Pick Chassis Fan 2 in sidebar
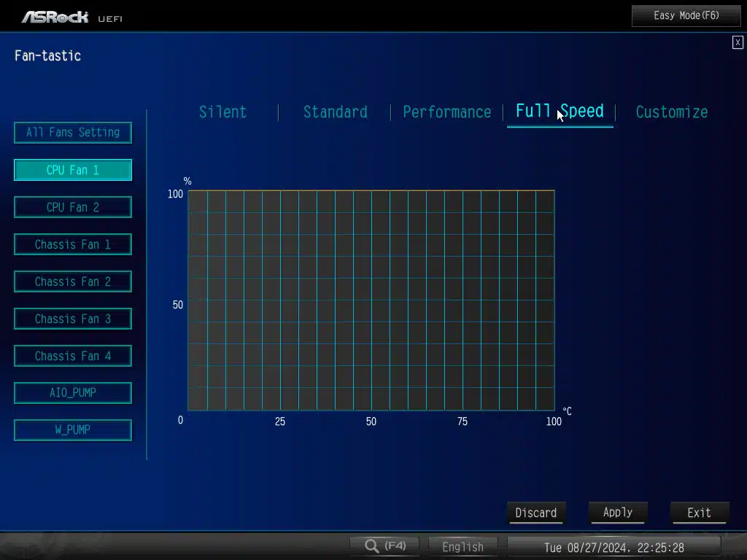747x560 pixels. pyautogui.click(x=73, y=281)
